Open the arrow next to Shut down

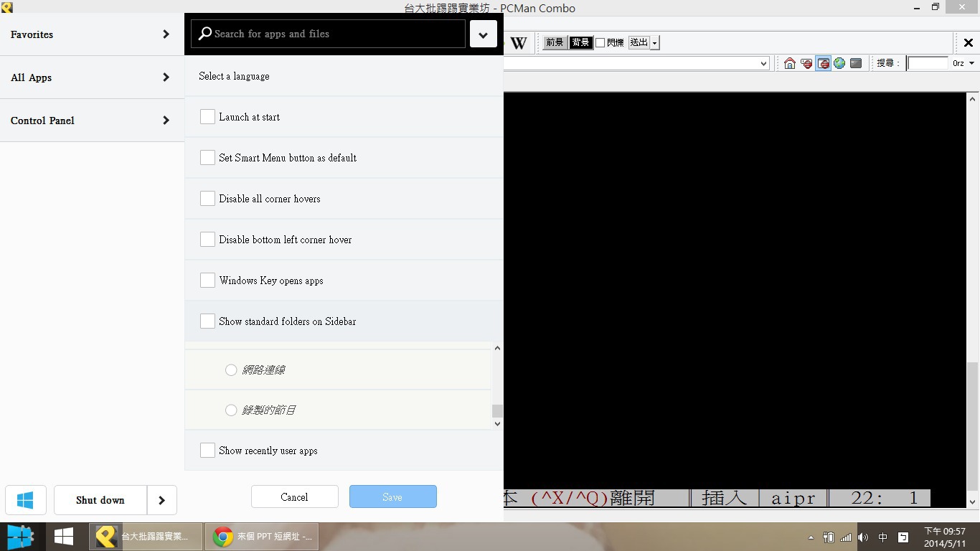tap(162, 500)
